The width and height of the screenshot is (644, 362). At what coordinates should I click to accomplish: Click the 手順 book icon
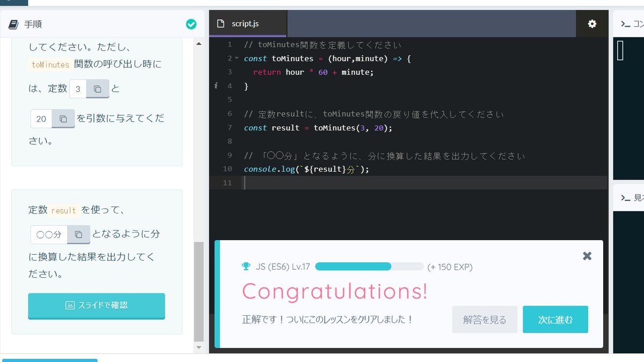click(13, 24)
